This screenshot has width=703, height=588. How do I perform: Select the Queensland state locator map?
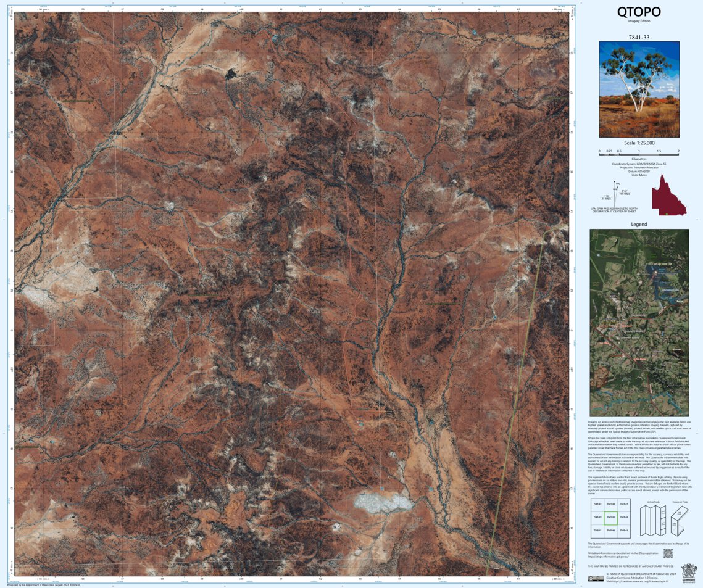(x=669, y=195)
